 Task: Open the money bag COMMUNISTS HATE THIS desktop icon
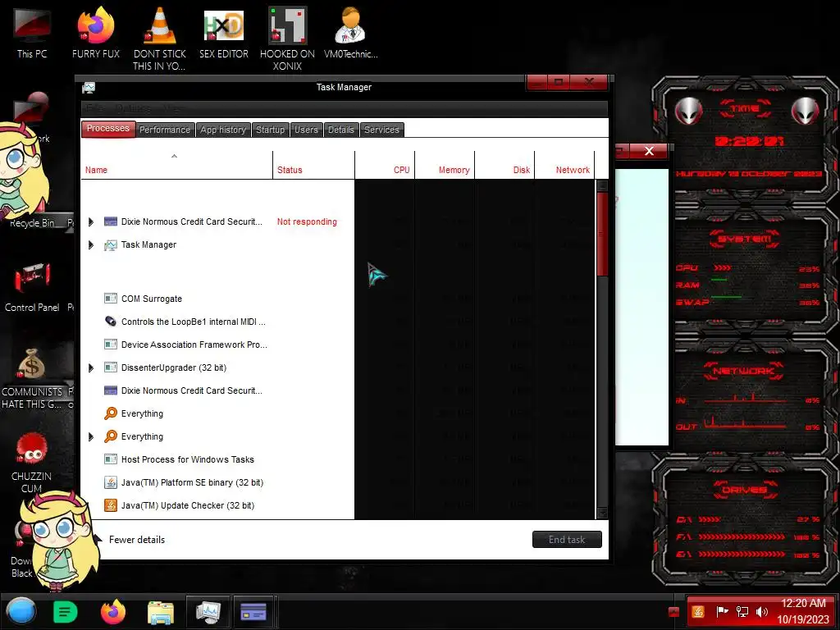click(x=32, y=378)
